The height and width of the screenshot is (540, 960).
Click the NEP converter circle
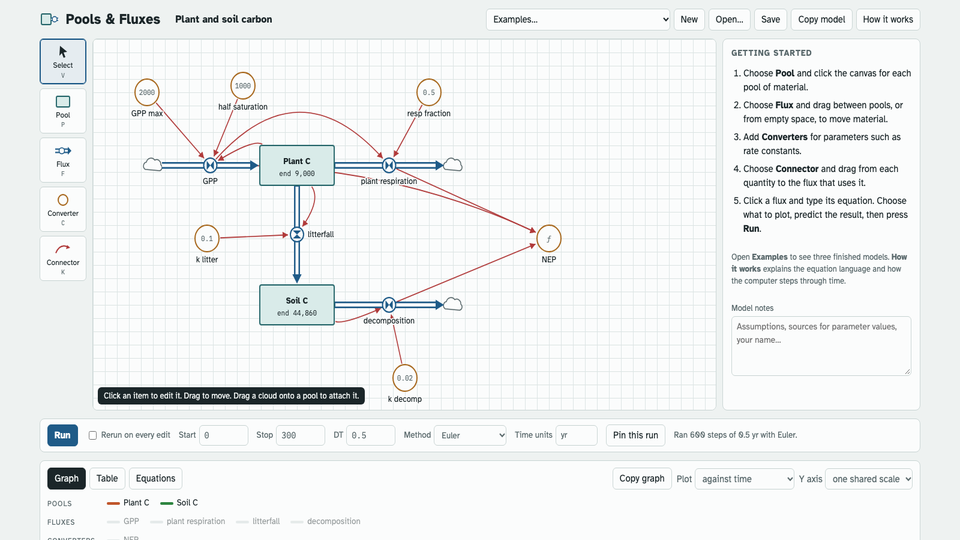(x=549, y=238)
